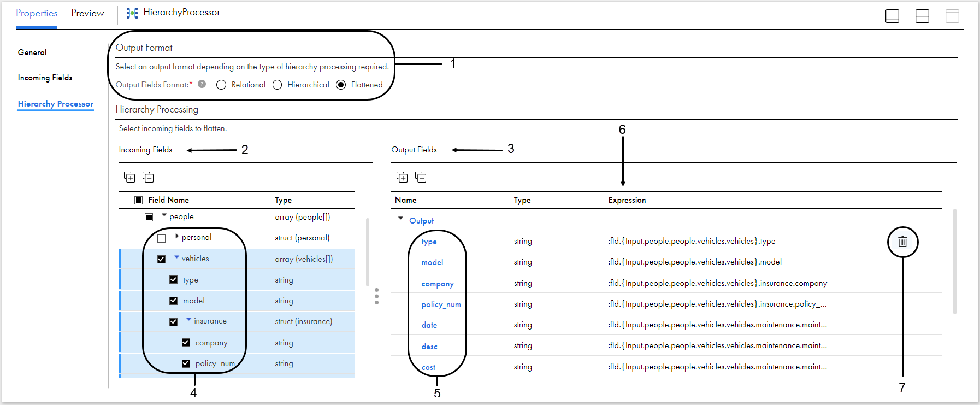
Task: Click the bottom-docked panel layout icon
Action: coord(892,16)
